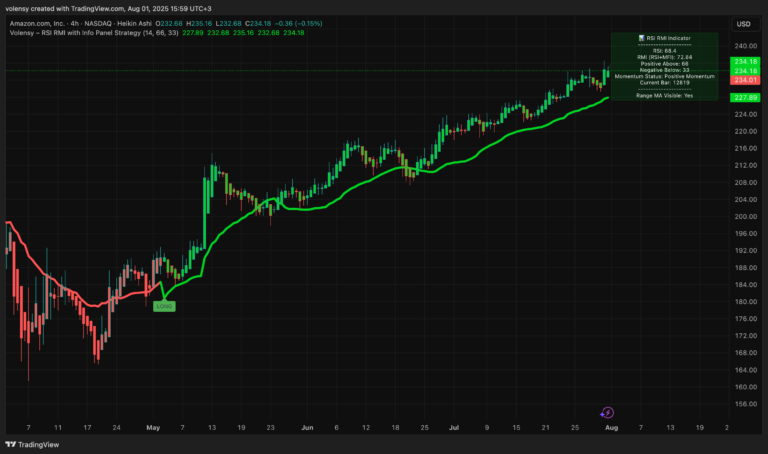This screenshot has width=768, height=454.
Task: Click the Amazon.com, Inc. symbol title
Action: pos(37,24)
